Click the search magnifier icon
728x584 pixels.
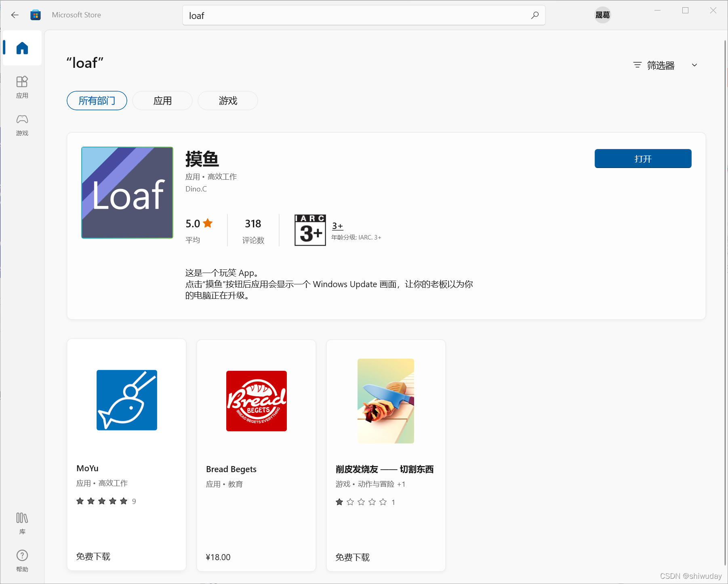[535, 15]
